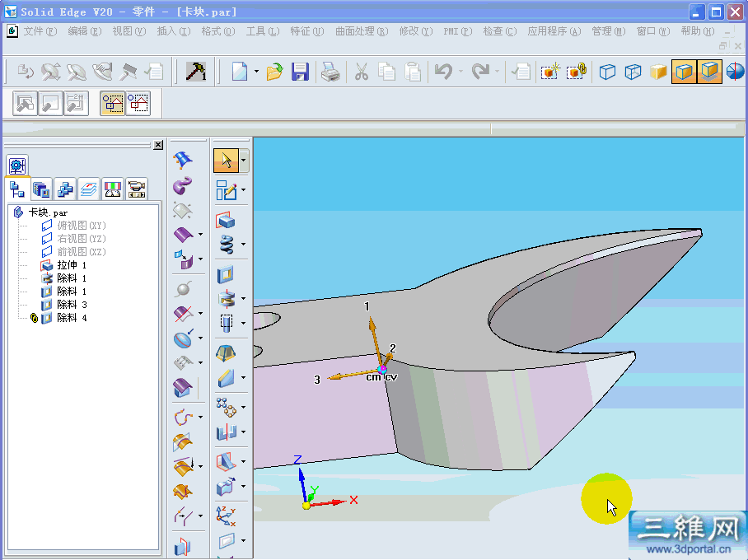The height and width of the screenshot is (560, 748).
Task: Switch to the Feature PathFinder tab
Action: click(17, 189)
